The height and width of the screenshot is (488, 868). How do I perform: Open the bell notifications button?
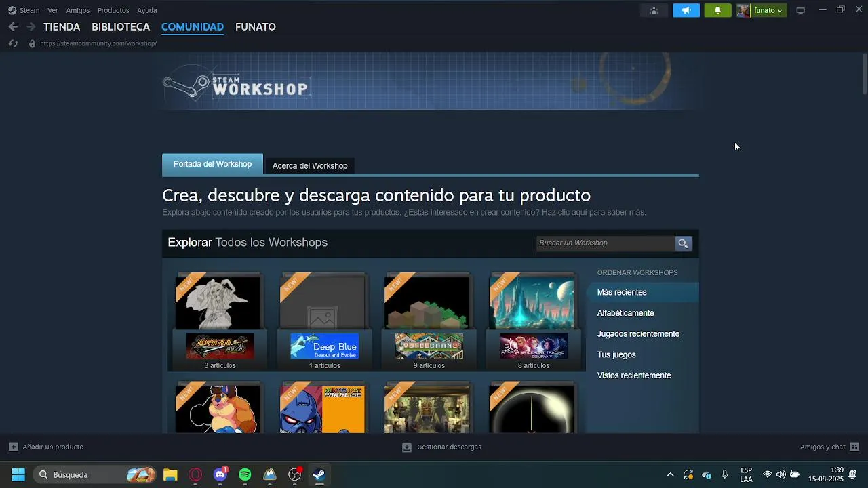point(717,10)
